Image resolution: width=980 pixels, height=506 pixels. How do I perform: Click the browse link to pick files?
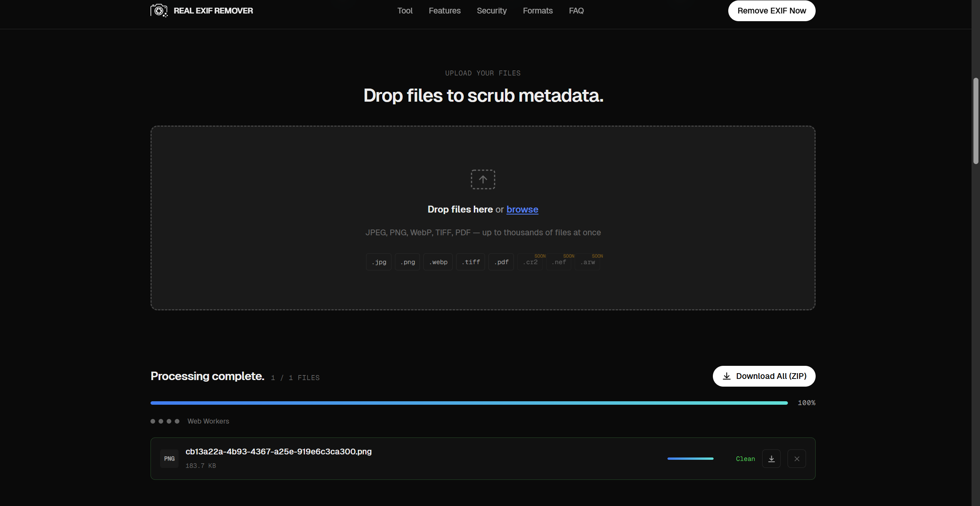(x=522, y=209)
